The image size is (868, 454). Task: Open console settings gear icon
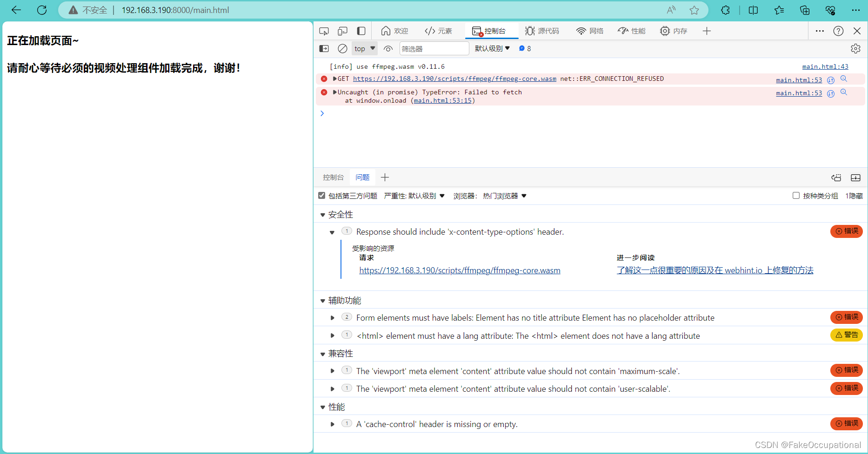855,48
